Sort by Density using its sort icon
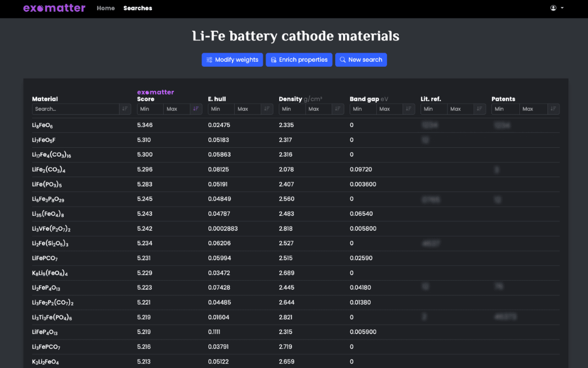Screen dimensions: 588x368 point(338,109)
